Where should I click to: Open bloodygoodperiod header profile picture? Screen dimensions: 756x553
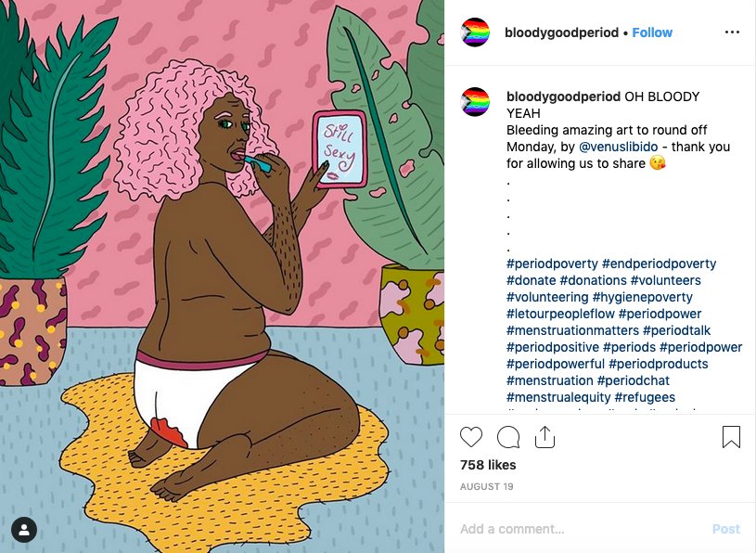click(x=475, y=32)
